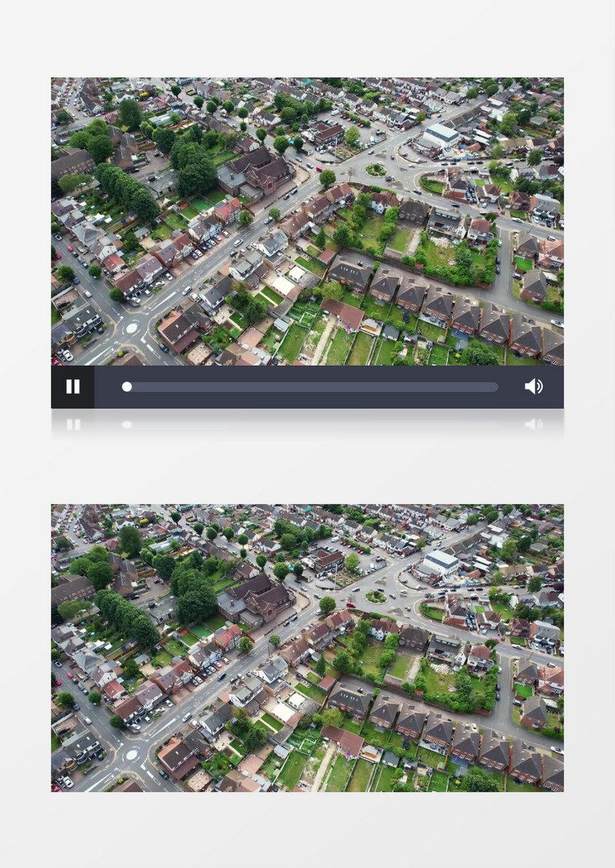Mute audio using the speaker icon
Image resolution: width=615 pixels, height=868 pixels.
tap(534, 386)
